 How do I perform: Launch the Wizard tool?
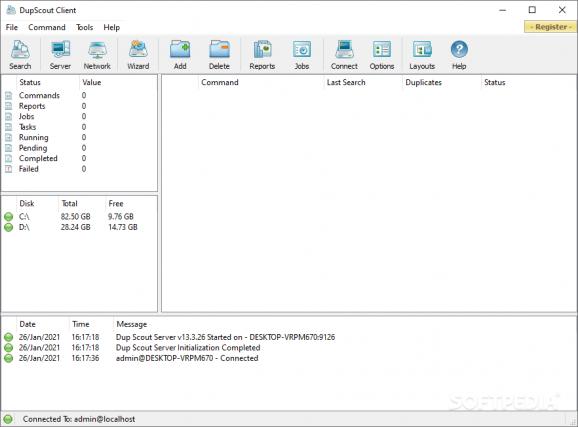pos(138,55)
